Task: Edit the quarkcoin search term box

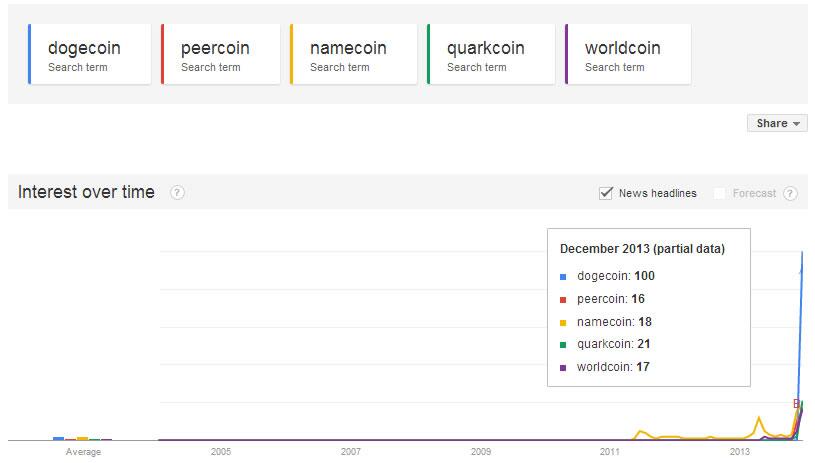Action: click(x=491, y=54)
